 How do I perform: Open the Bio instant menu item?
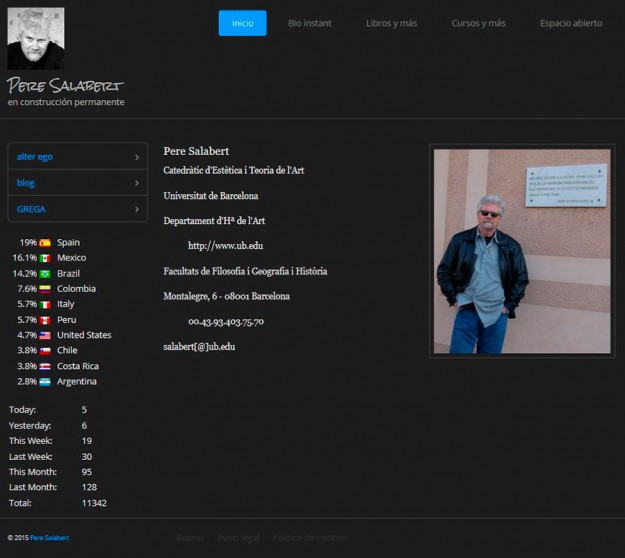coord(309,23)
